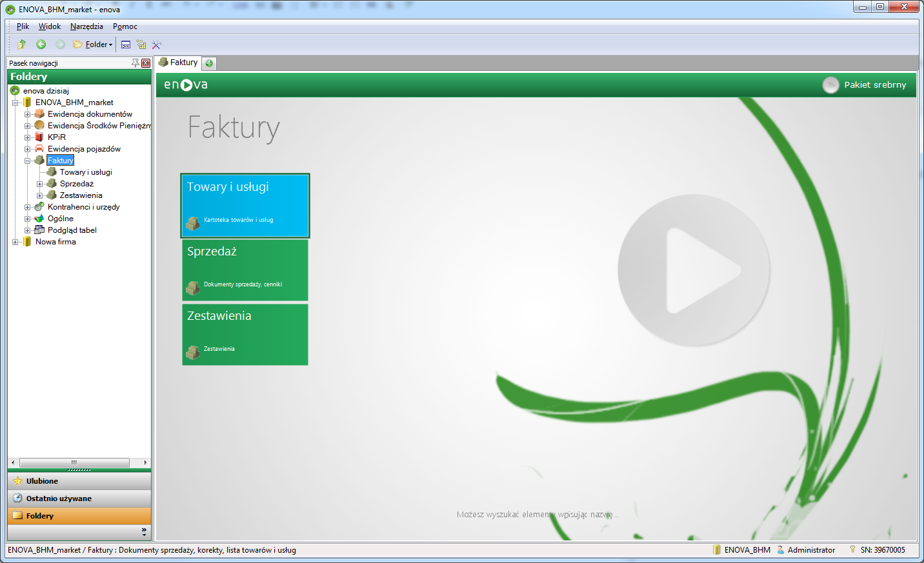
Task: Expand the Zestawienia tree node
Action: pos(39,195)
